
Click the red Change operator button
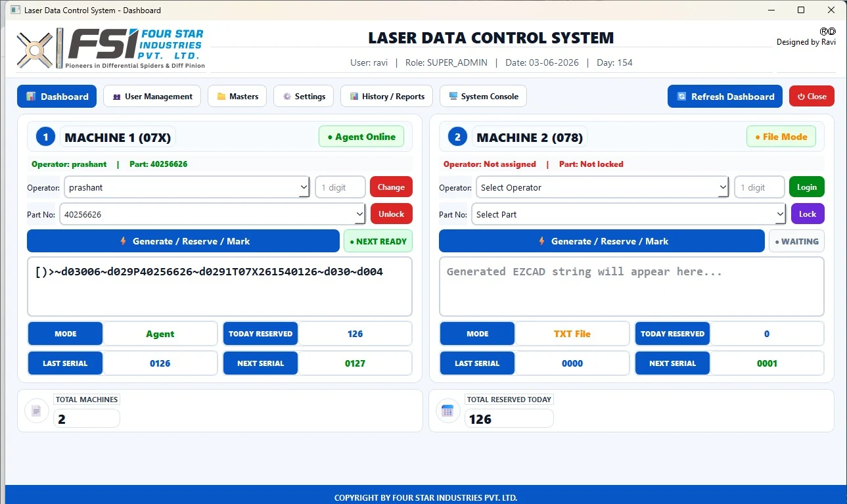(391, 187)
